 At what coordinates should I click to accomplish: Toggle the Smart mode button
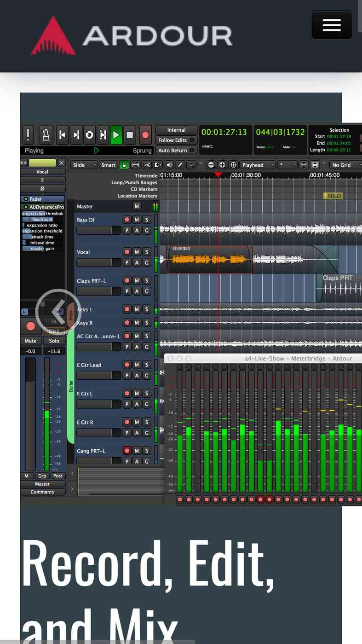(109, 165)
